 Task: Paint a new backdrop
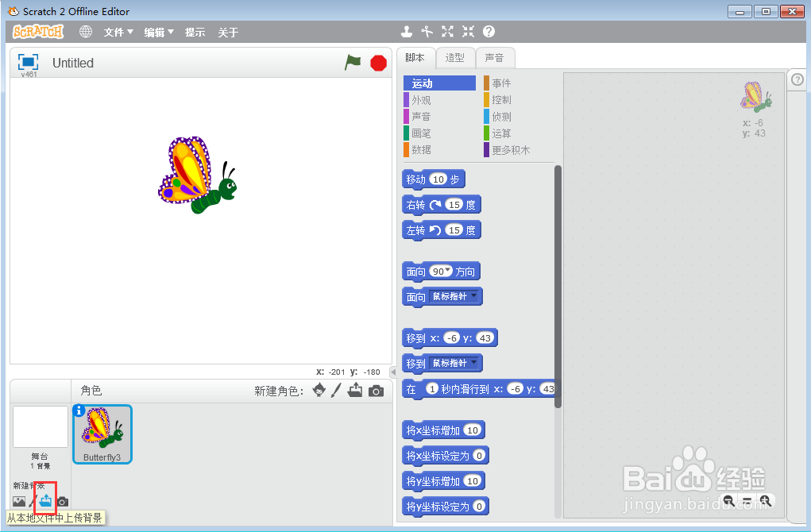[x=33, y=501]
